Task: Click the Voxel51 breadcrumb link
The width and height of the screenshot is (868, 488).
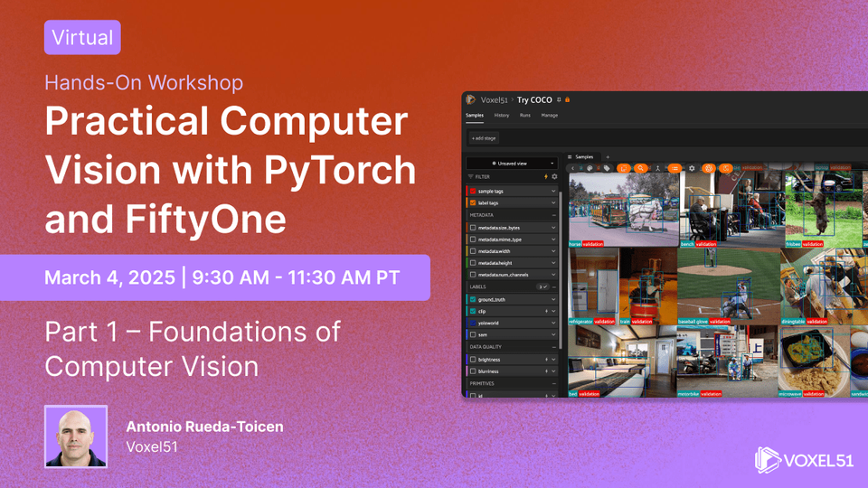Action: (494, 100)
